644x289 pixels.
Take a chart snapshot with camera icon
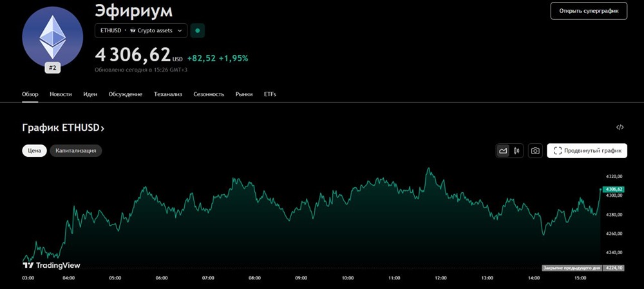[535, 151]
